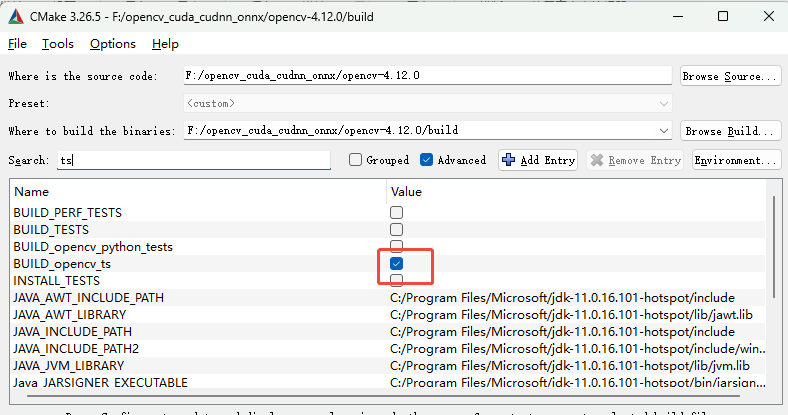The image size is (788, 415).
Task: Click the plus icon on Add Entry
Action: point(509,160)
